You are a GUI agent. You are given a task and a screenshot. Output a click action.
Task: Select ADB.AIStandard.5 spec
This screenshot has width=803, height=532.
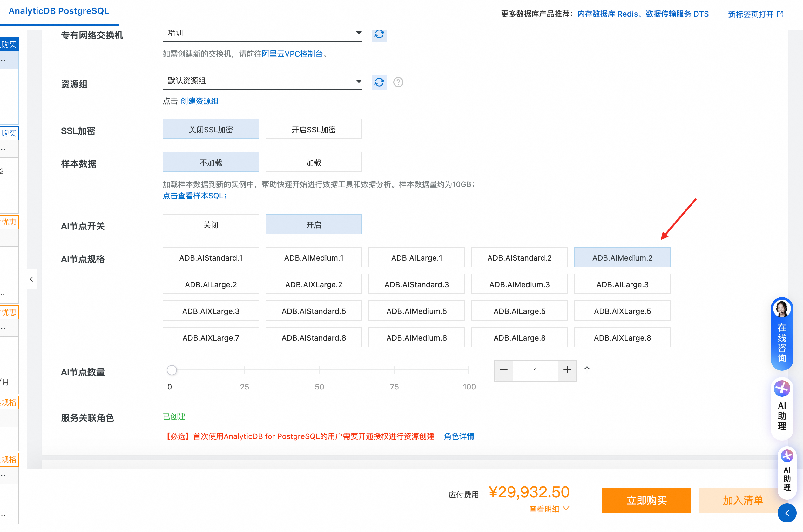click(x=314, y=310)
